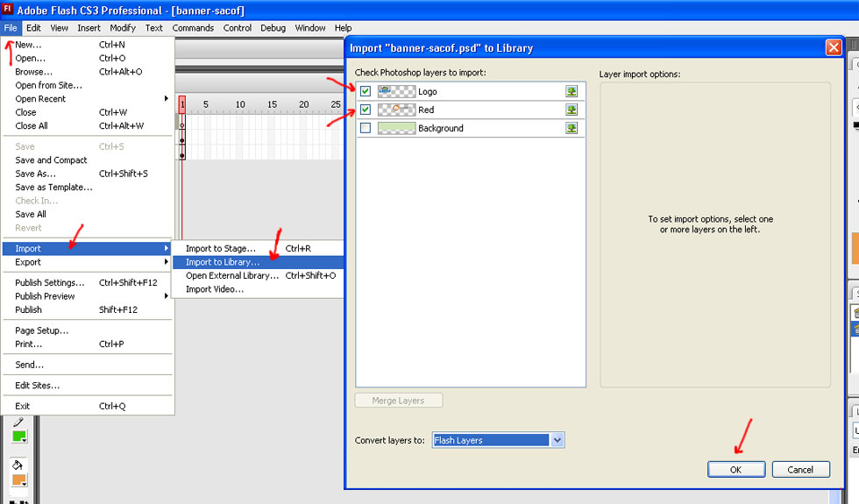
Task: Click the Red layer thumbnail preview
Action: coord(396,110)
